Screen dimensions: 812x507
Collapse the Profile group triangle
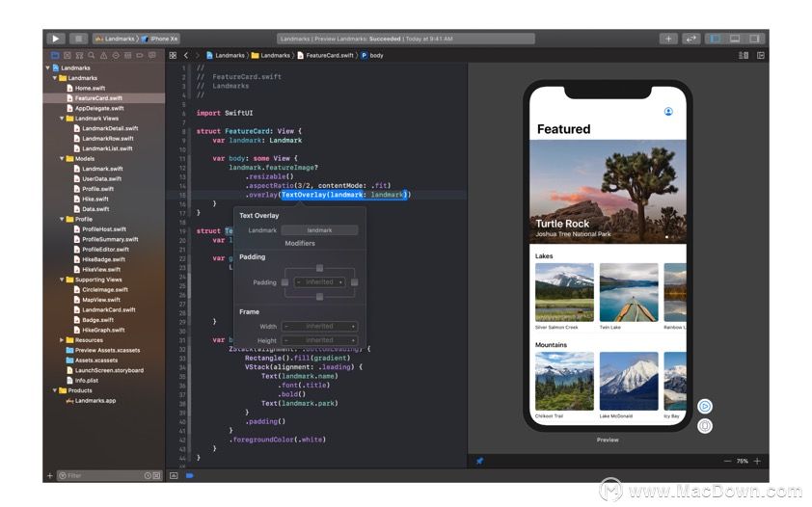pyautogui.click(x=62, y=220)
